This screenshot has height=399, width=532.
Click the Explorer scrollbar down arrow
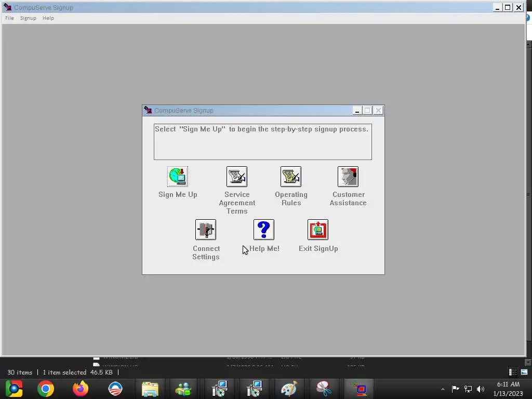(x=528, y=362)
